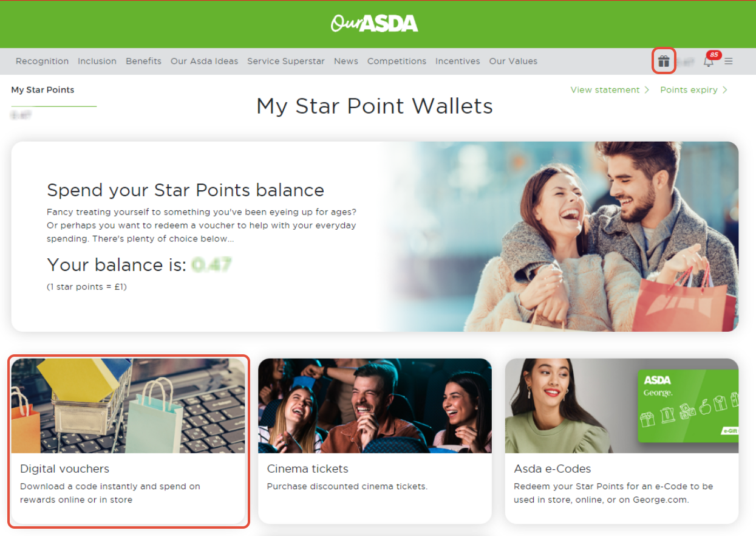Click the View statement link
The width and height of the screenshot is (756, 536).
click(x=605, y=90)
